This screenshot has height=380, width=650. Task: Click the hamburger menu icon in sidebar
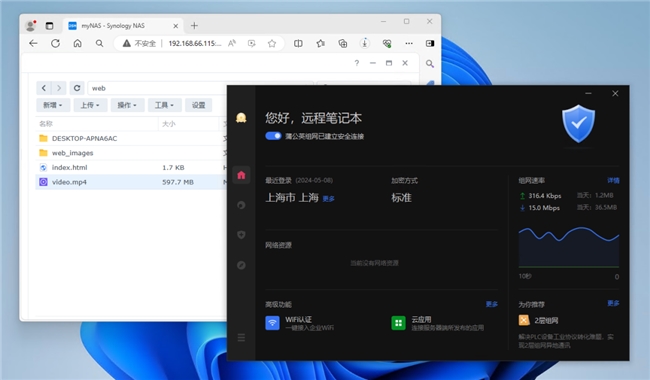[x=241, y=338]
